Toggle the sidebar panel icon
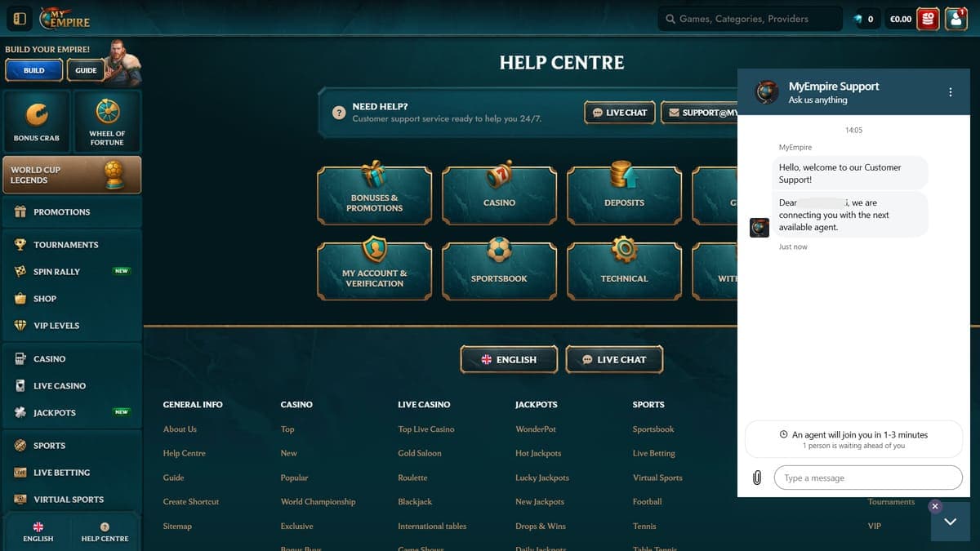Image resolution: width=980 pixels, height=551 pixels. click(20, 18)
